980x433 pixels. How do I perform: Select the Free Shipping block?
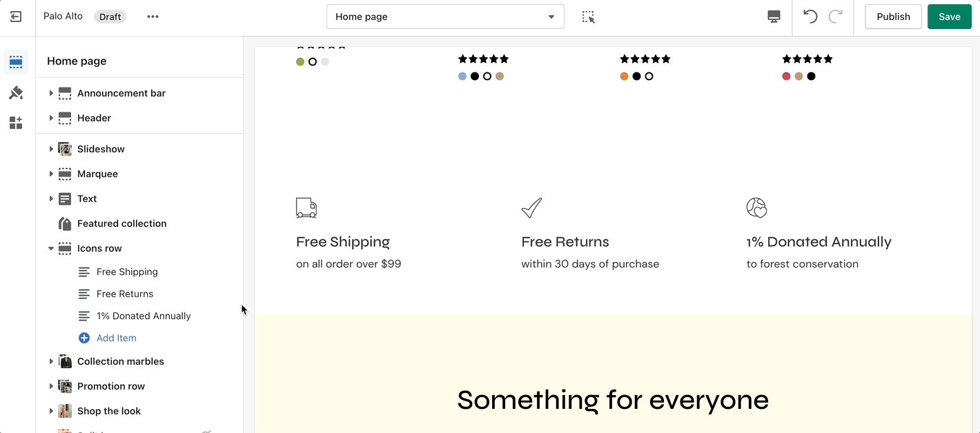click(127, 272)
